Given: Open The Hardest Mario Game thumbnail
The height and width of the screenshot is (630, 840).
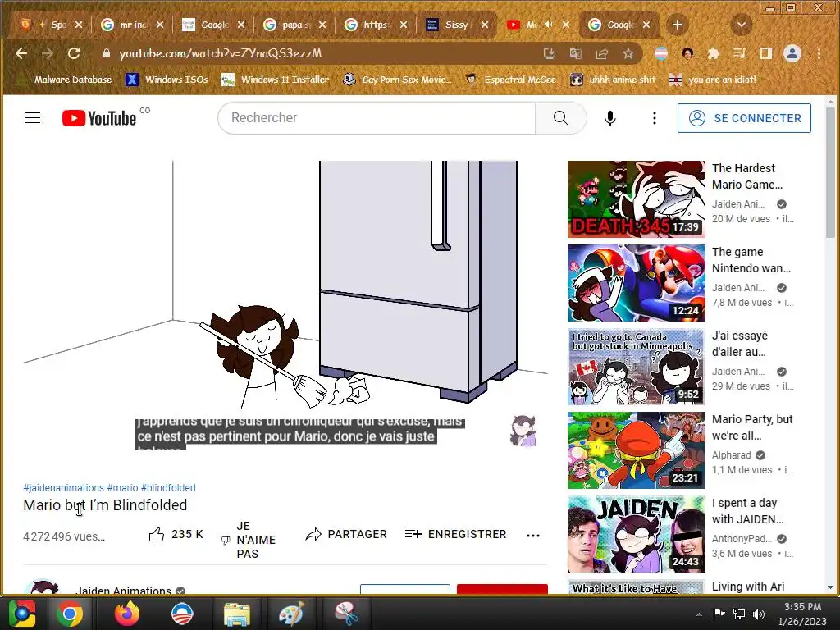Looking at the screenshot, I should point(637,199).
